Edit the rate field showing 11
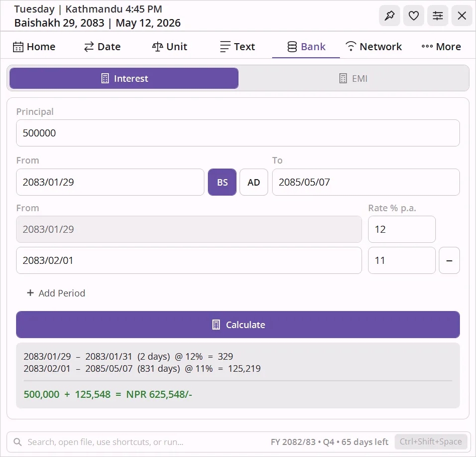 point(402,260)
